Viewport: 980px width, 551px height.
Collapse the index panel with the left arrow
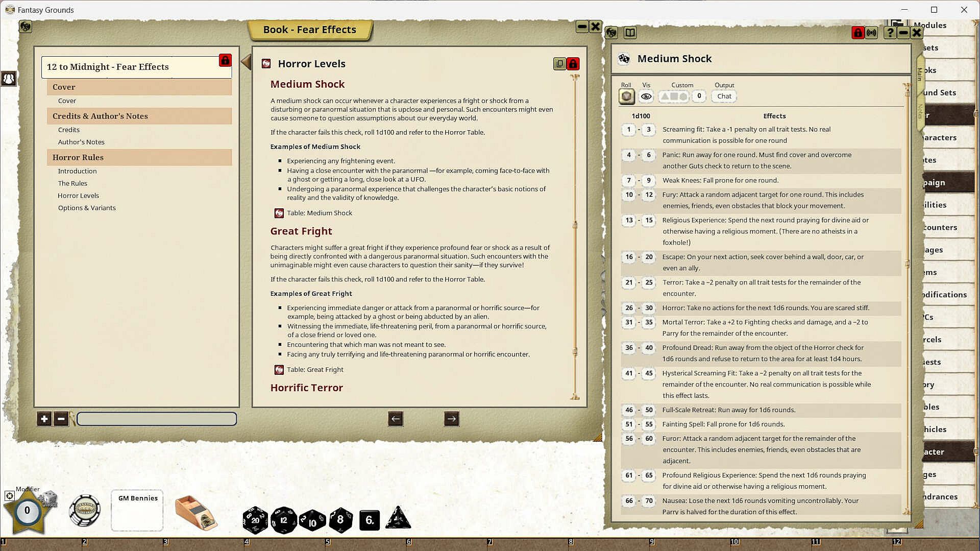(x=246, y=62)
